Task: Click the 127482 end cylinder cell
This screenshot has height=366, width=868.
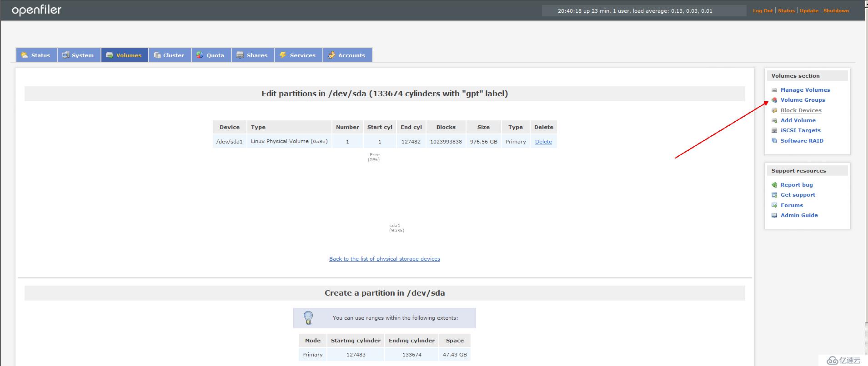Action: click(x=411, y=142)
